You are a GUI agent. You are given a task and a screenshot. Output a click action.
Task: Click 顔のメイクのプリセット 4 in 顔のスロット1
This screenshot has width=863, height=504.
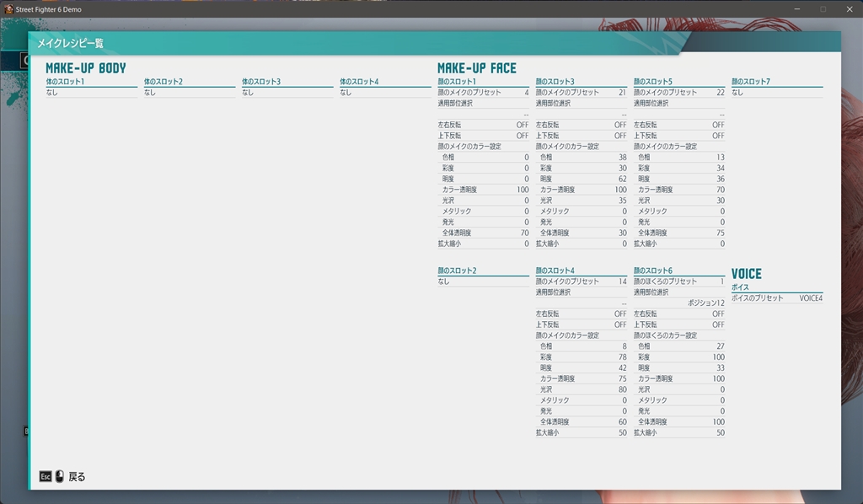tap(483, 93)
